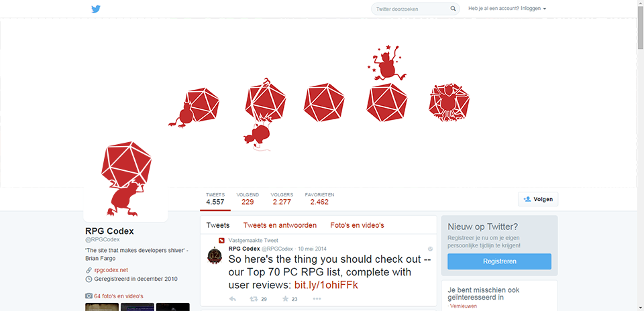This screenshot has height=311, width=644.
Task: Focus the Twitter doorzoeken search field
Action: pos(415,9)
